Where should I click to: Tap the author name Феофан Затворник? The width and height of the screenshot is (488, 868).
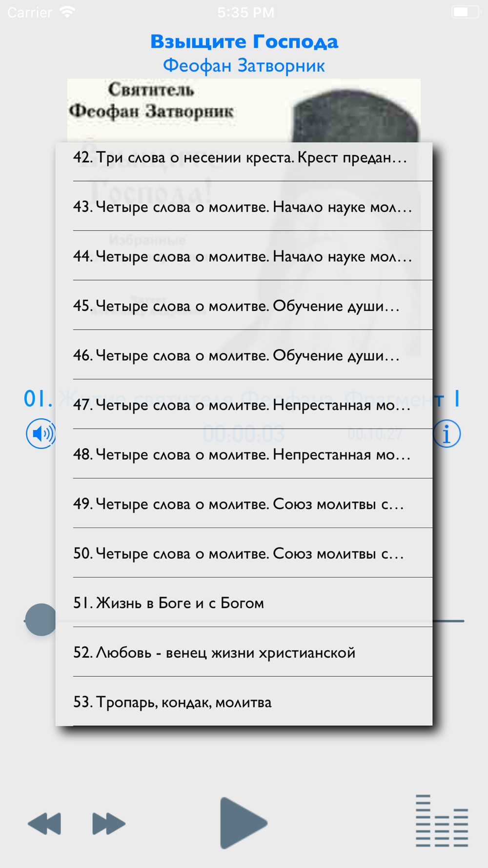coord(244,65)
